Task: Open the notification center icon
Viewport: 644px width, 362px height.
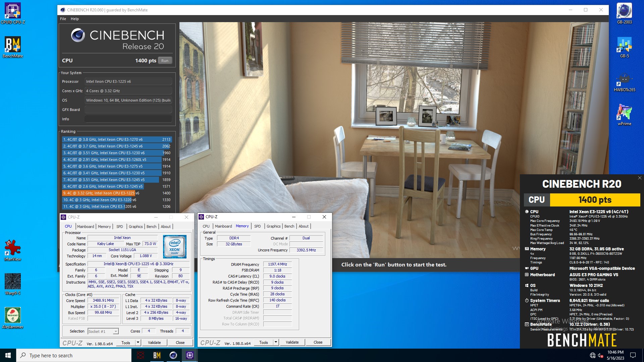Action: coord(633,355)
